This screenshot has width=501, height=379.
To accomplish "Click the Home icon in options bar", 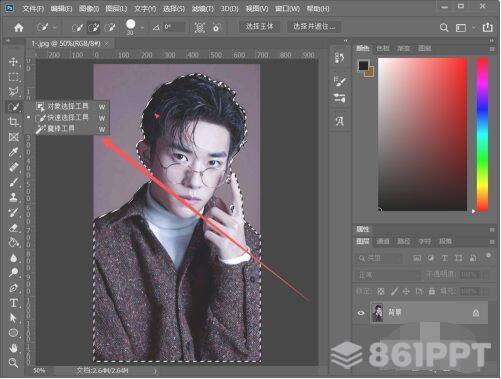I will 19,28.
